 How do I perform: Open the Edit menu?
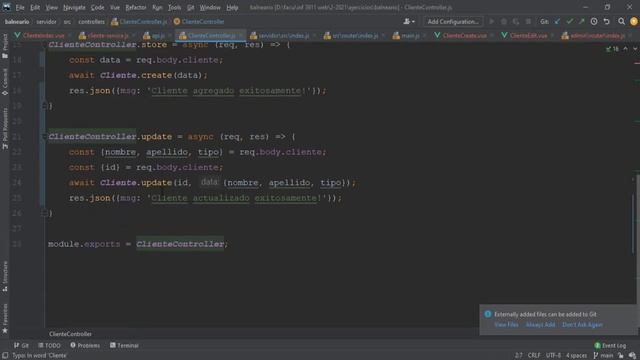click(35, 7)
